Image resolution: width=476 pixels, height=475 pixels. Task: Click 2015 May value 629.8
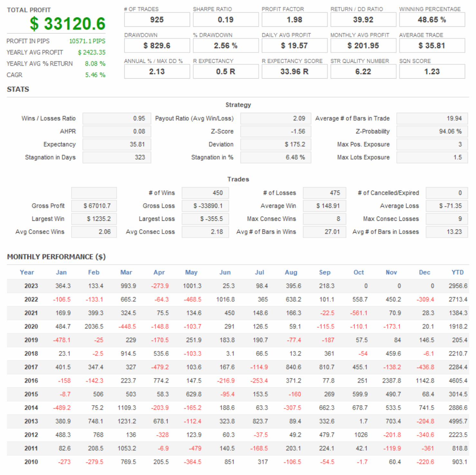click(x=194, y=394)
